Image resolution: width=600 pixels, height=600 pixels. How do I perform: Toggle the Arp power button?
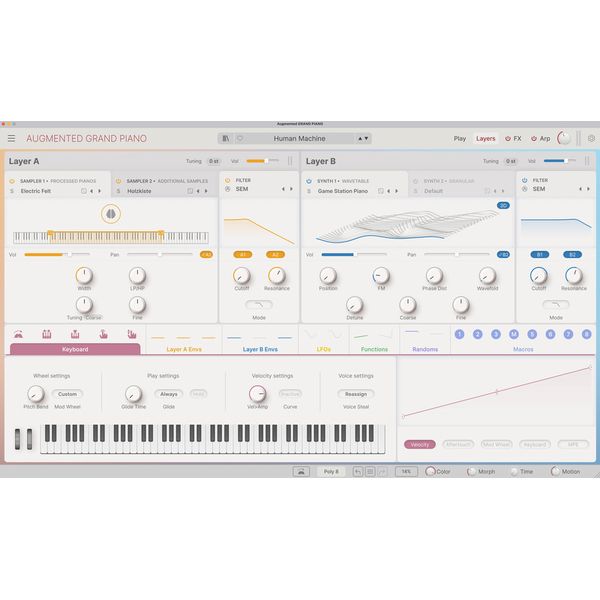534,139
